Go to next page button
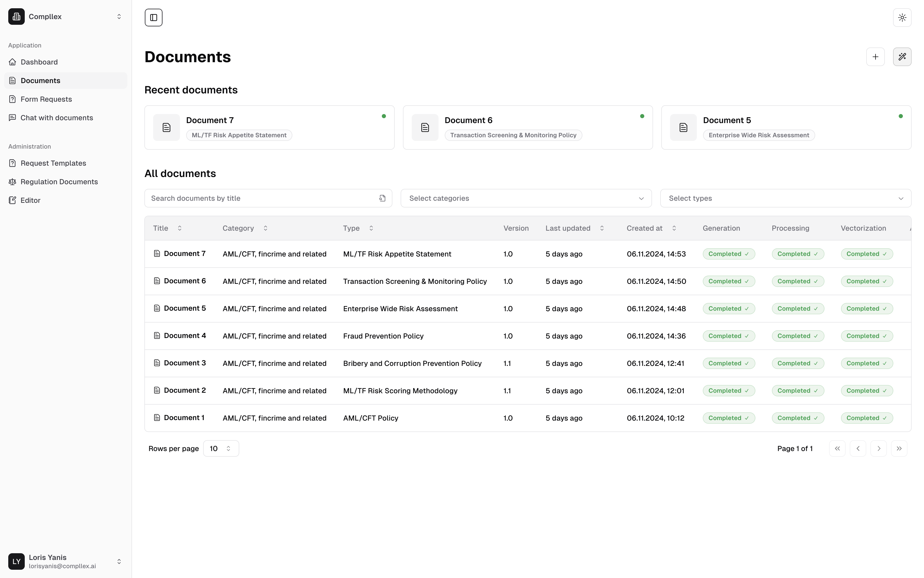This screenshot has height=578, width=924. [x=878, y=449]
